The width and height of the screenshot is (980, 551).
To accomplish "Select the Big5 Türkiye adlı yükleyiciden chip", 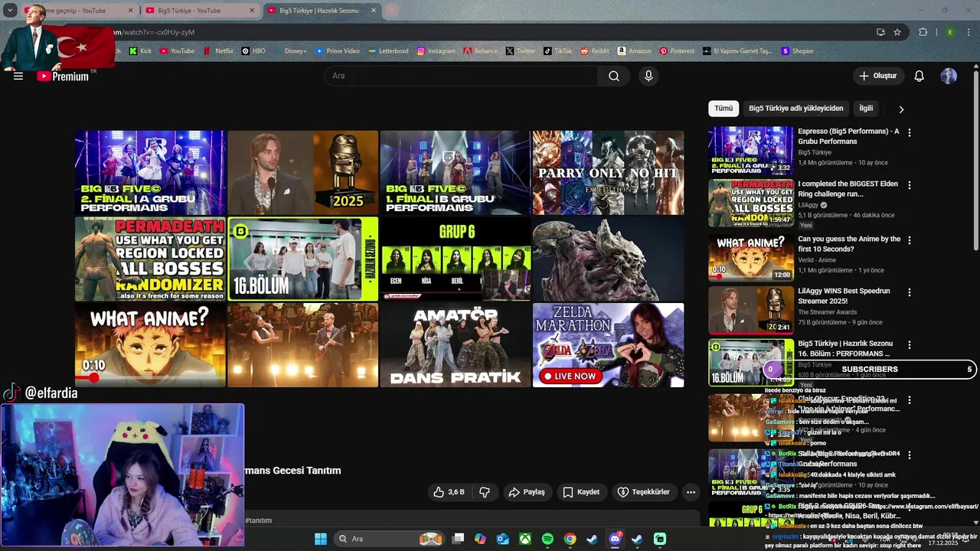I will tap(796, 109).
